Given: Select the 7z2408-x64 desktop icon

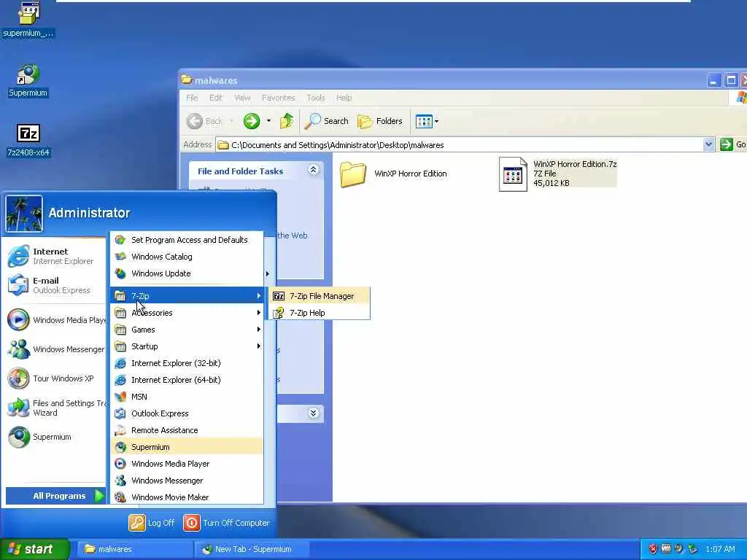Looking at the screenshot, I should [28, 140].
